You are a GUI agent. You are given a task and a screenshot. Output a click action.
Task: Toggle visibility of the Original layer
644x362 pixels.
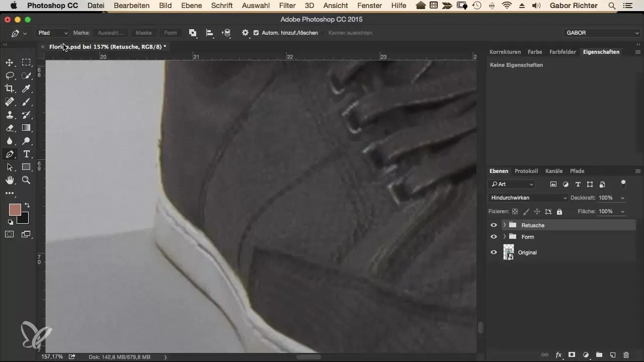[x=494, y=252]
